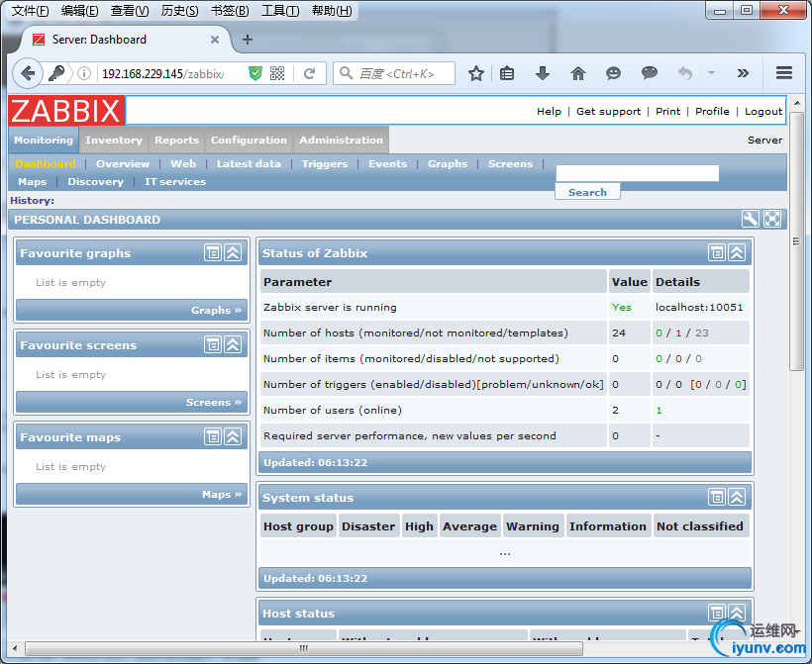Click the address bar URL
Viewport: 812px width, 664px height.
(x=162, y=74)
